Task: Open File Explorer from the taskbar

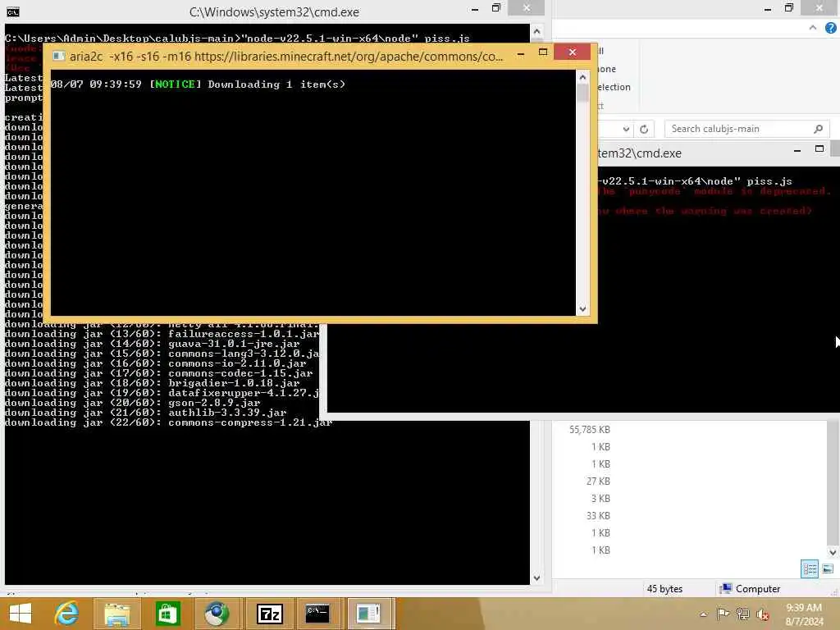Action: (117, 614)
